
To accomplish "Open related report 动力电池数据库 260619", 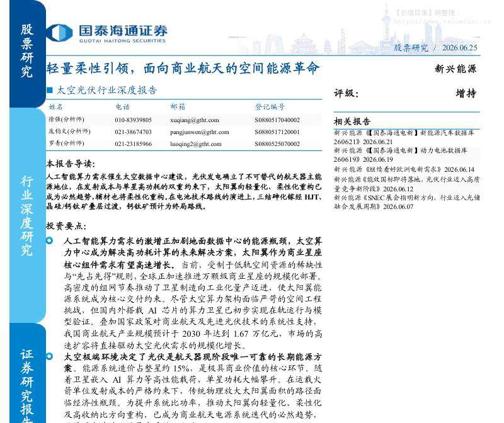I will pyautogui.click(x=401, y=155).
